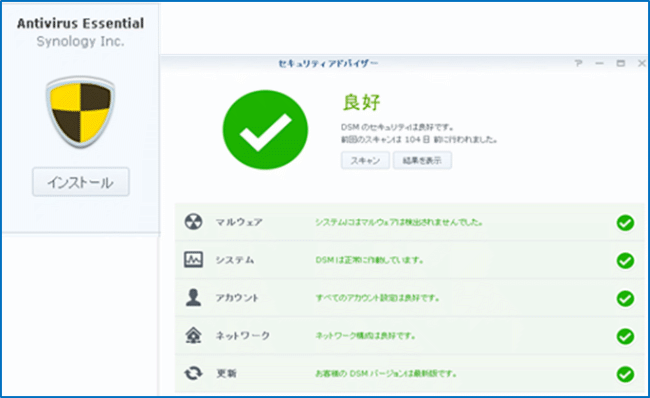Click the インストール button
The height and width of the screenshot is (398, 650).
click(x=81, y=182)
